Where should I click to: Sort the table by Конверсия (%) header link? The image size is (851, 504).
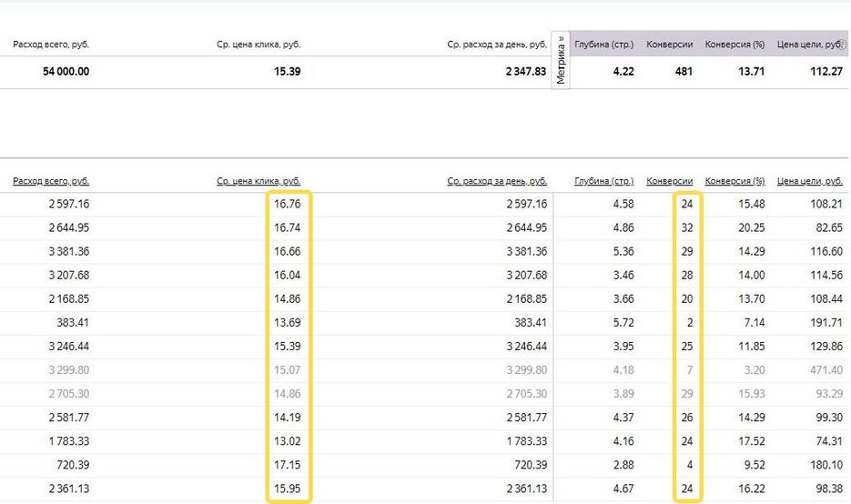(x=734, y=181)
